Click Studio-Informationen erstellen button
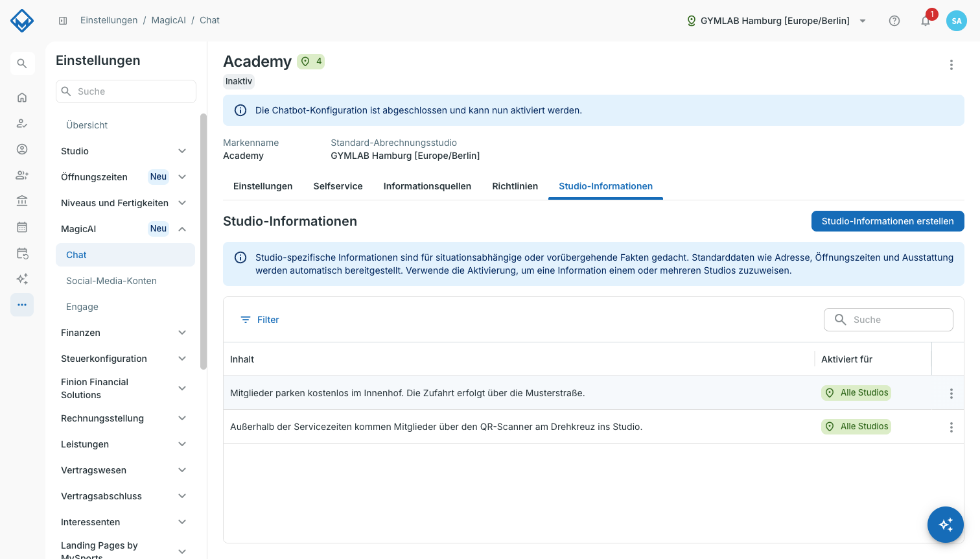Viewport: 980px width, 559px height. (888, 221)
